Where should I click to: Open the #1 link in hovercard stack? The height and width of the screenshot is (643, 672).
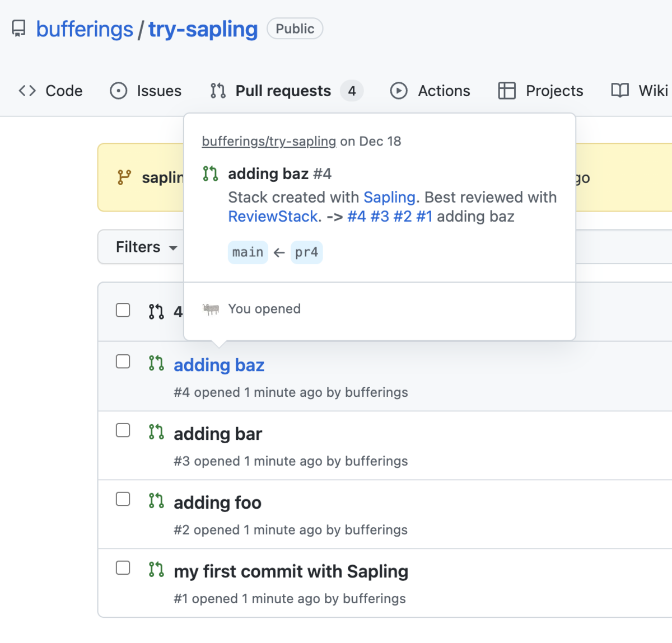[x=424, y=217]
